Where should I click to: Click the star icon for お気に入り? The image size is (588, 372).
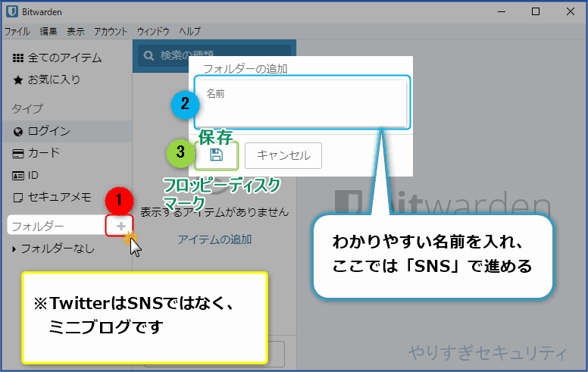17,80
